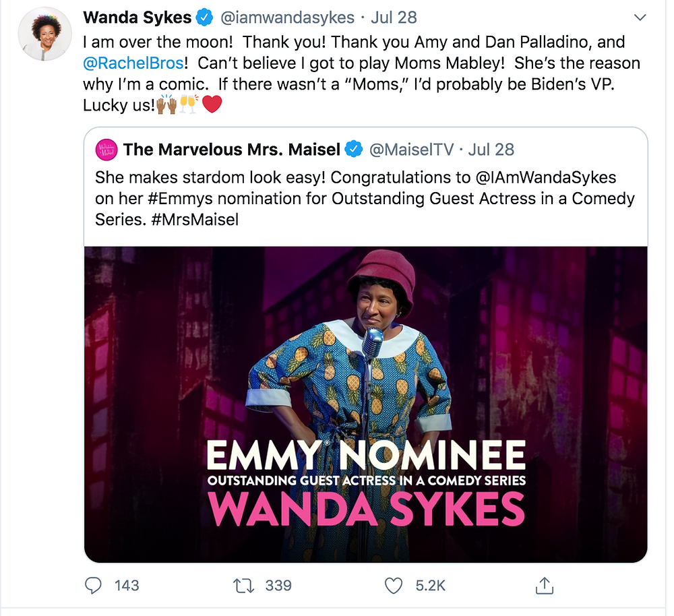Screen dimensions: 674x616
Task: Open the share upload icon
Action: (544, 586)
